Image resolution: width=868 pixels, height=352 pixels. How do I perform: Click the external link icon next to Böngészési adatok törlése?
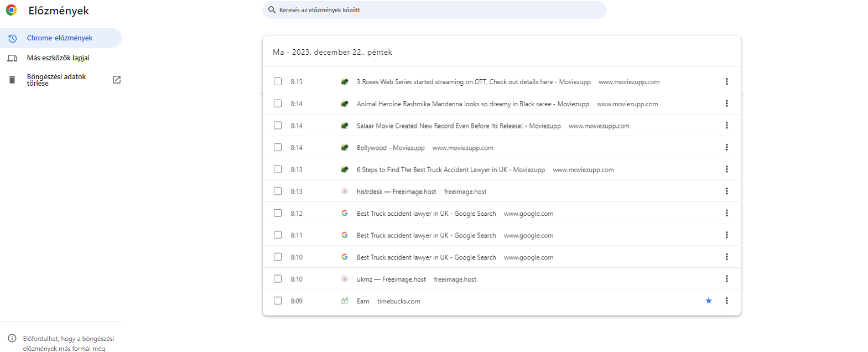click(117, 80)
